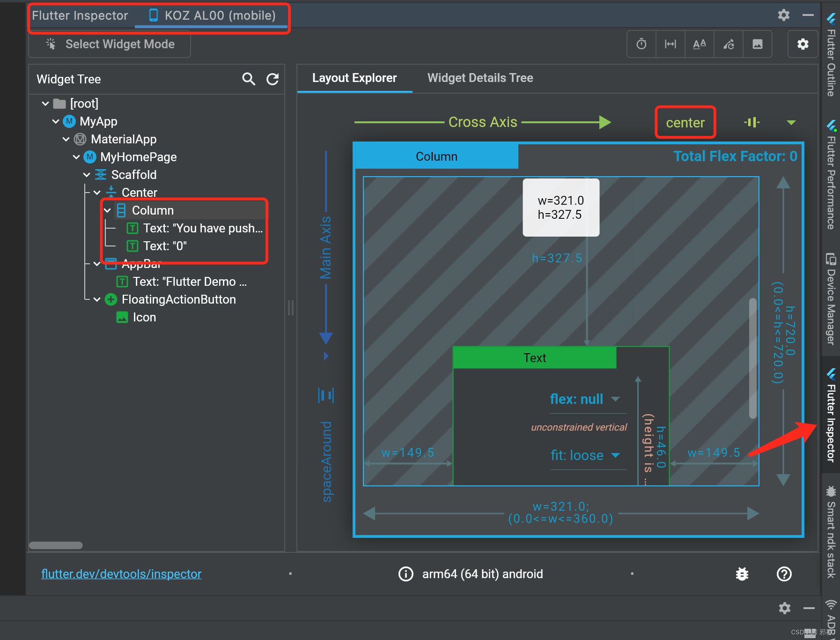Toggle Slow Animations stopwatch icon

click(x=641, y=44)
